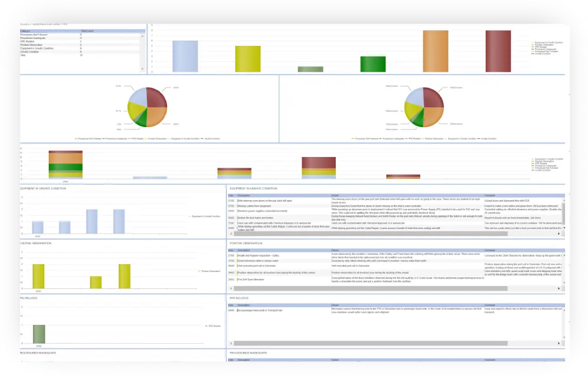Select dark red slice of observations-count pie chart
588x379 pixels.
point(433,97)
